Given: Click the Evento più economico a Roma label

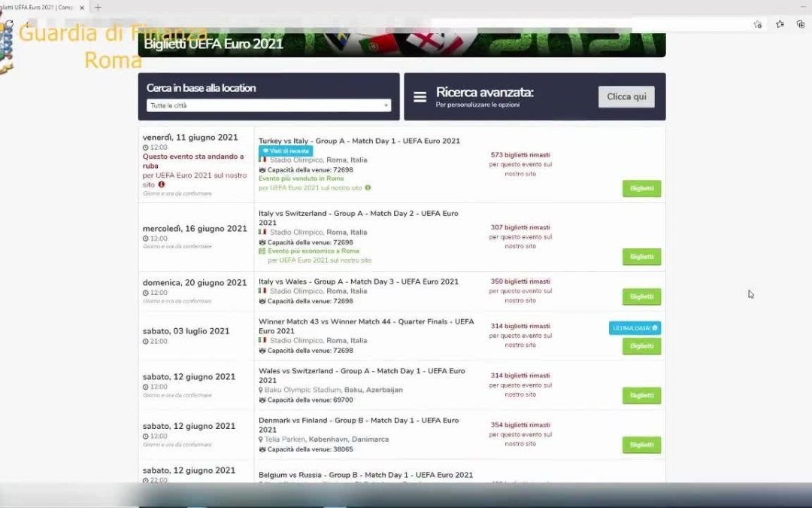Looking at the screenshot, I should [x=314, y=251].
